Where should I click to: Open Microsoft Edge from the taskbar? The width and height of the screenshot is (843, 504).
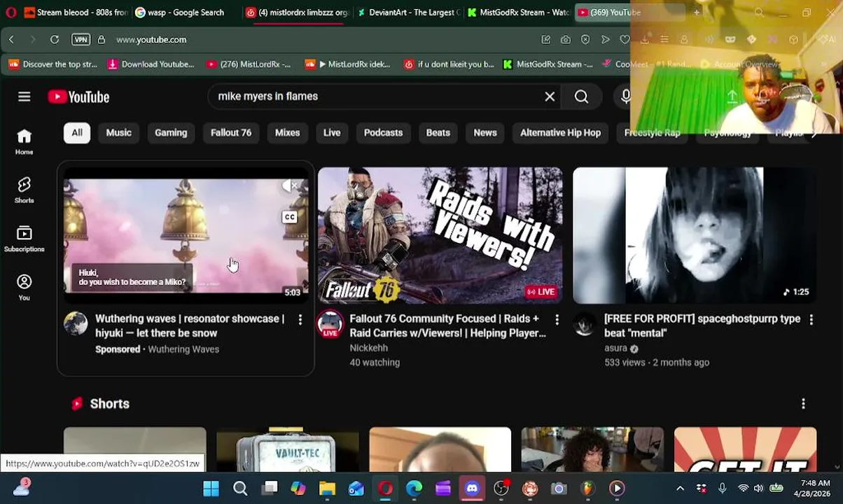click(414, 489)
